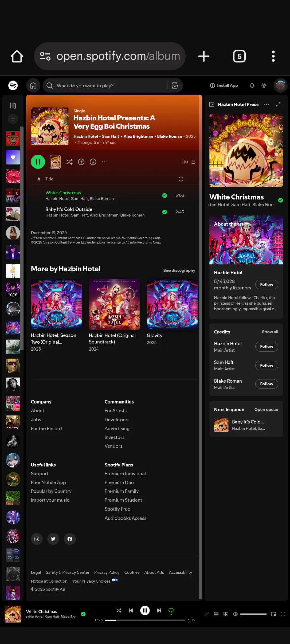
Task: Expand Your Library sidebar icon
Action: (x=13, y=106)
